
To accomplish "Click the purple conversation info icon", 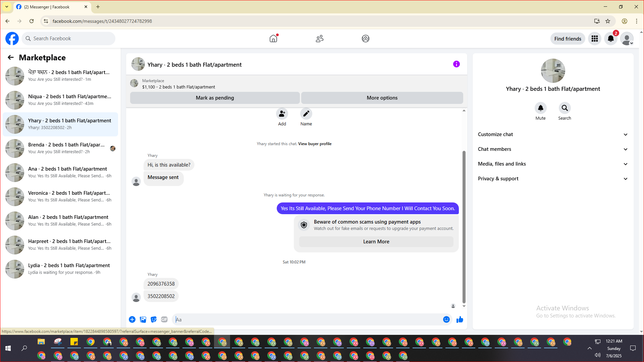I will [456, 64].
